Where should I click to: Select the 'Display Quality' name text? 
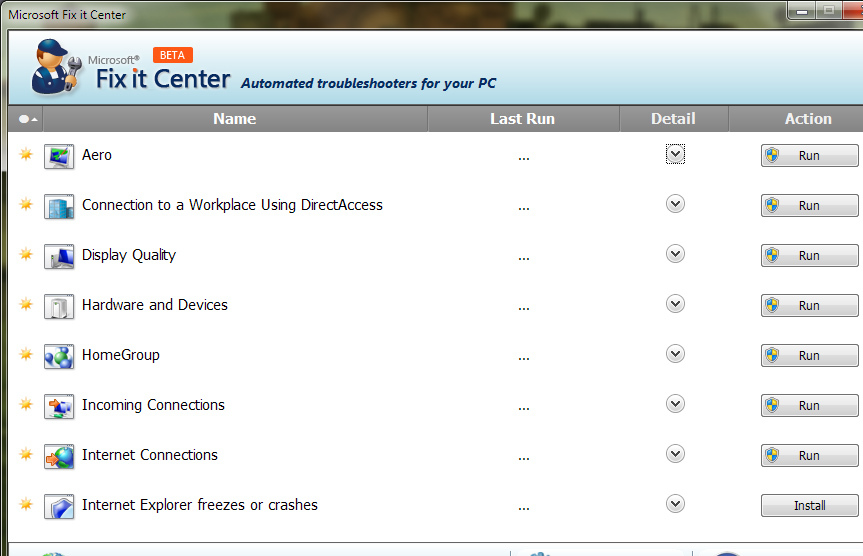[129, 255]
